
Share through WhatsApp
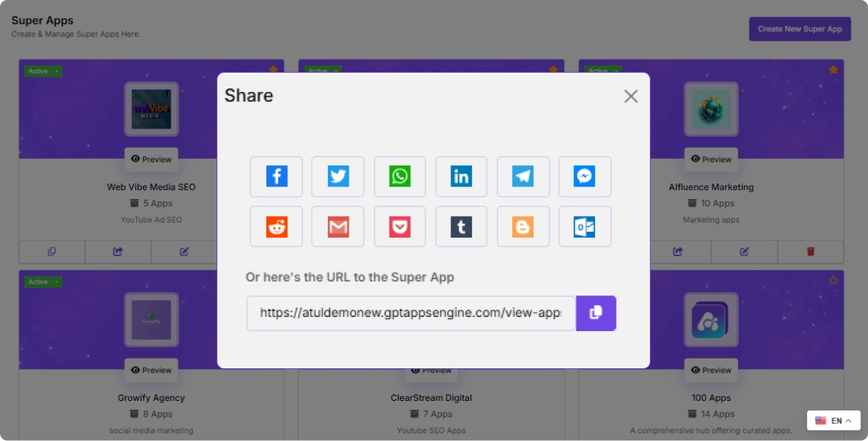click(400, 177)
